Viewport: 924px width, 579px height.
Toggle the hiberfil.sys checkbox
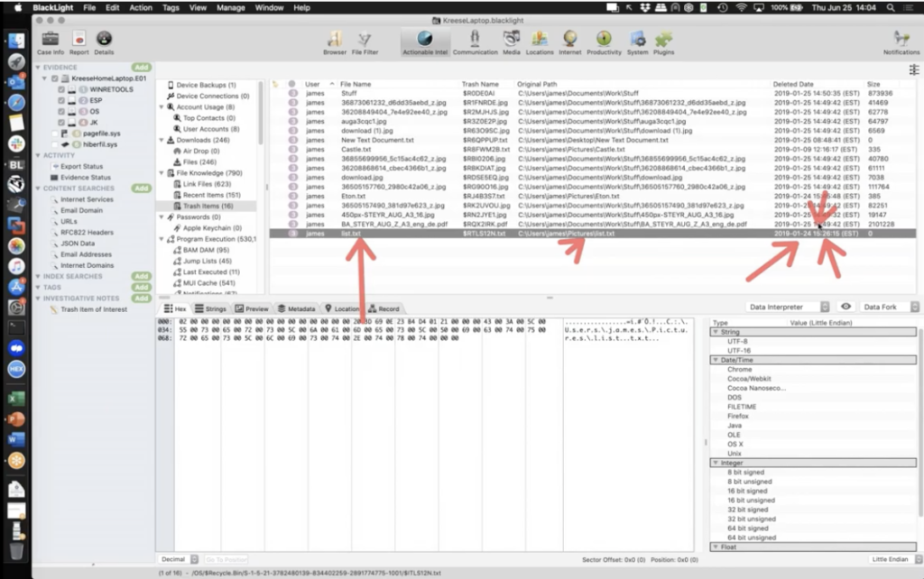(x=55, y=144)
